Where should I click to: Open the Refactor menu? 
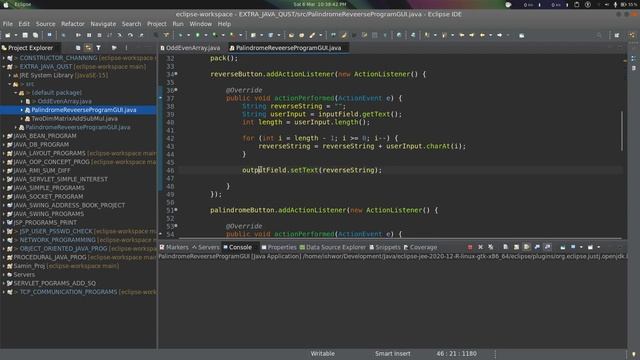click(x=73, y=24)
